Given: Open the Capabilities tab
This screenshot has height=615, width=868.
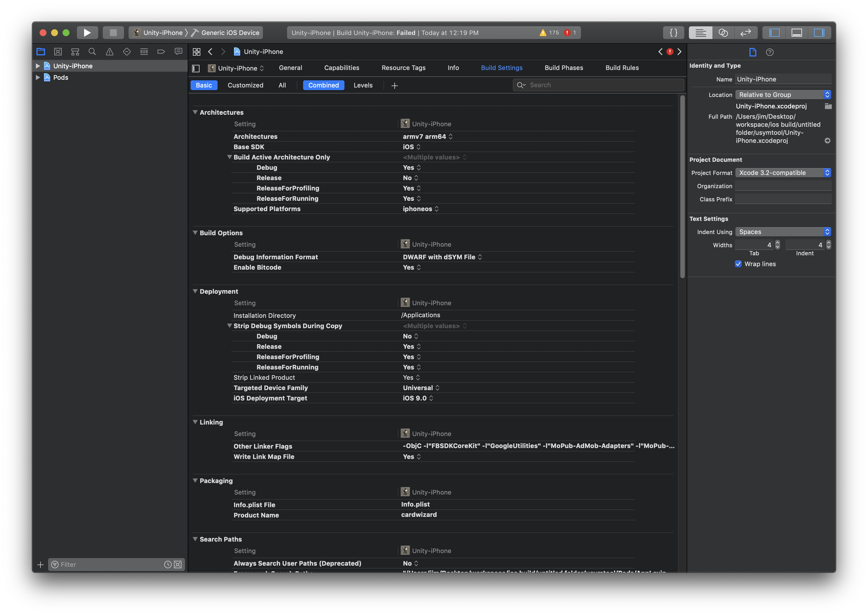Looking at the screenshot, I should [x=341, y=68].
